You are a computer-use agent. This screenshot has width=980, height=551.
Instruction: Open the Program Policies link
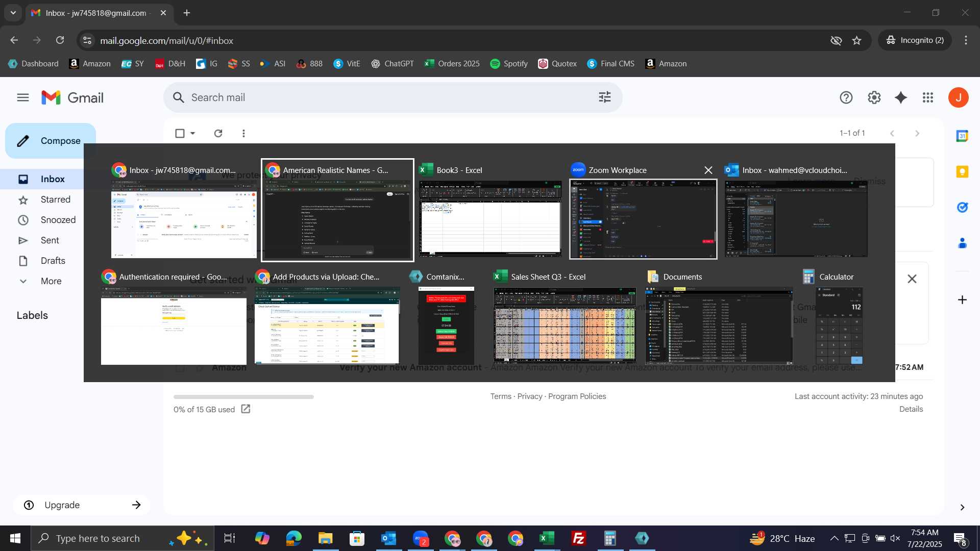[x=577, y=396]
